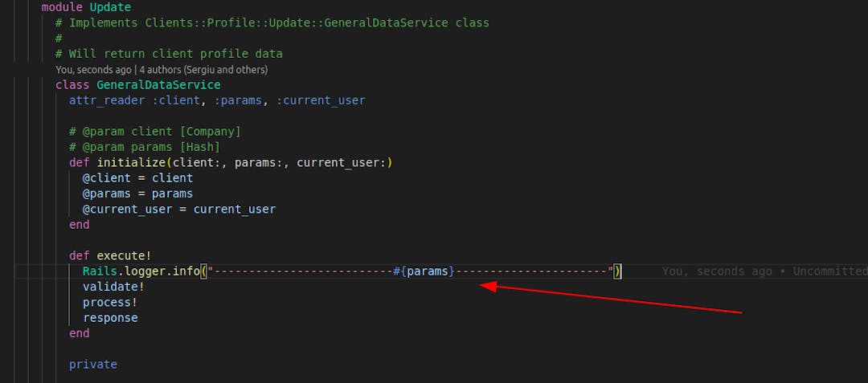Click the #{params} interpolation in the string

click(x=424, y=271)
